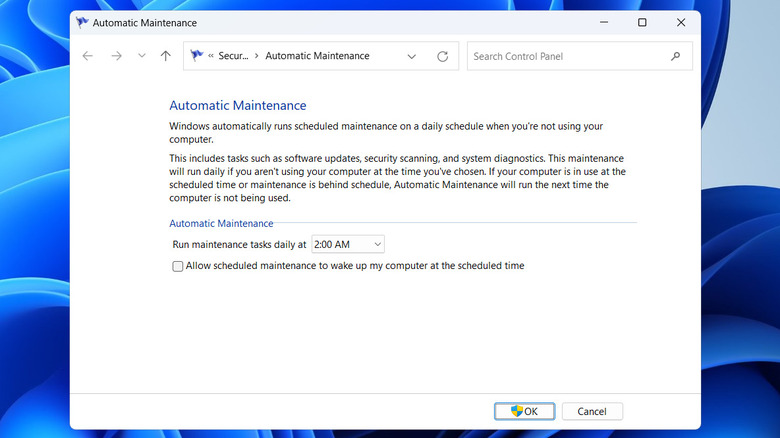Confirm settings with the OK button
The width and height of the screenshot is (780, 438).
point(524,411)
